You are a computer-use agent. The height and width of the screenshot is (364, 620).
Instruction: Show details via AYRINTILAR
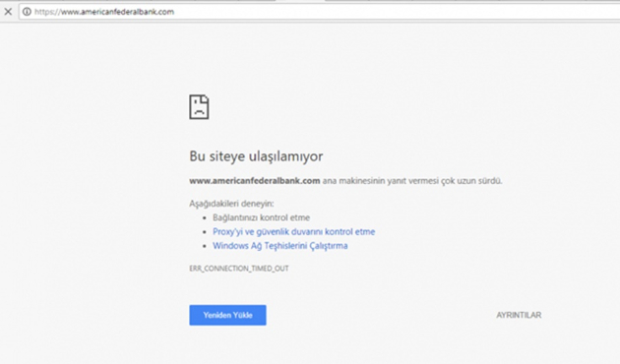point(519,315)
